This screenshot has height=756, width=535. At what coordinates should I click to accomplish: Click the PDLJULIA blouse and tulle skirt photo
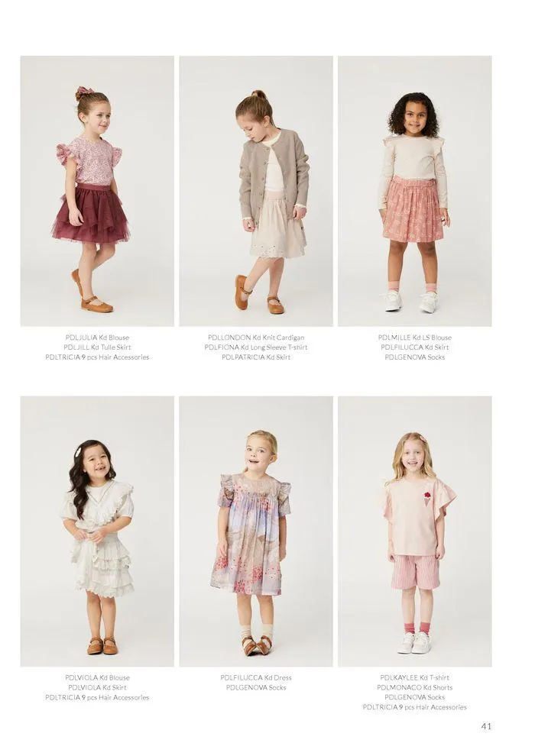coord(97,191)
